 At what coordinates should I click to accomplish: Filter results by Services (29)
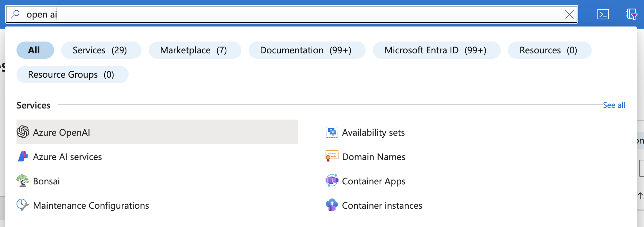101,50
